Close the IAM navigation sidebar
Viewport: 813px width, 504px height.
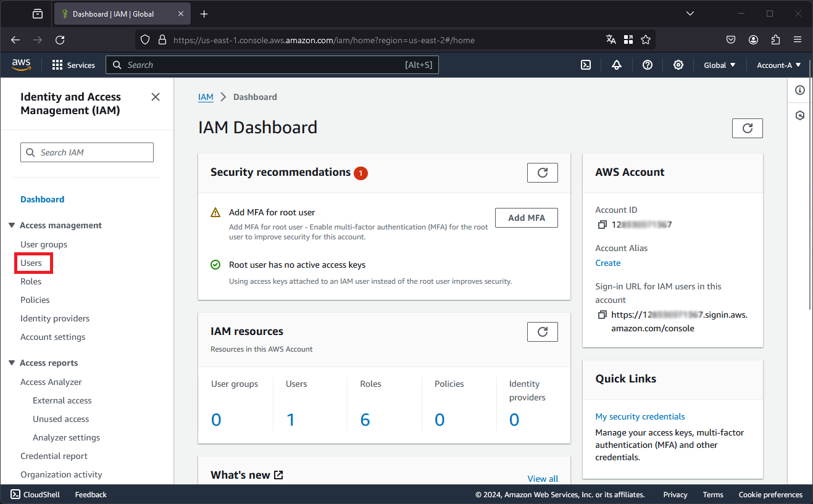tap(156, 97)
